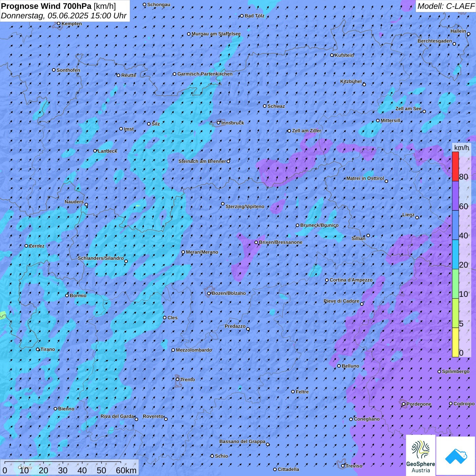Click the Trento city marker

click(177, 379)
